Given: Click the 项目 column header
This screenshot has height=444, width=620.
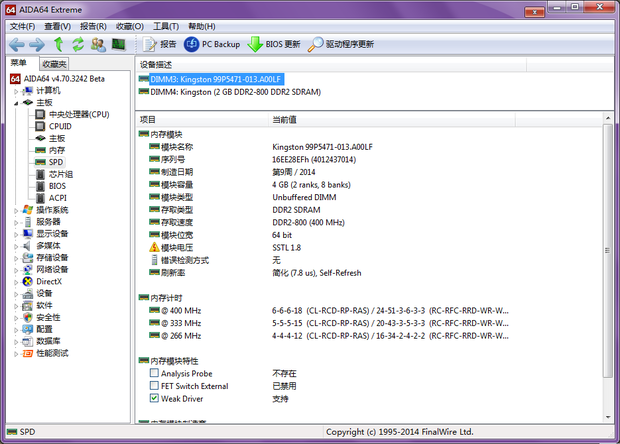Looking at the screenshot, I should pos(202,119).
